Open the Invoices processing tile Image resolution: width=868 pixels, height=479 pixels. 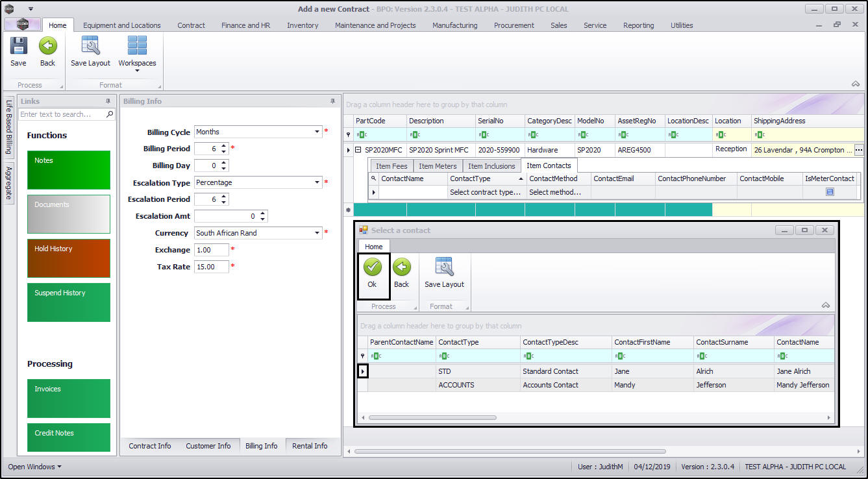(69, 398)
